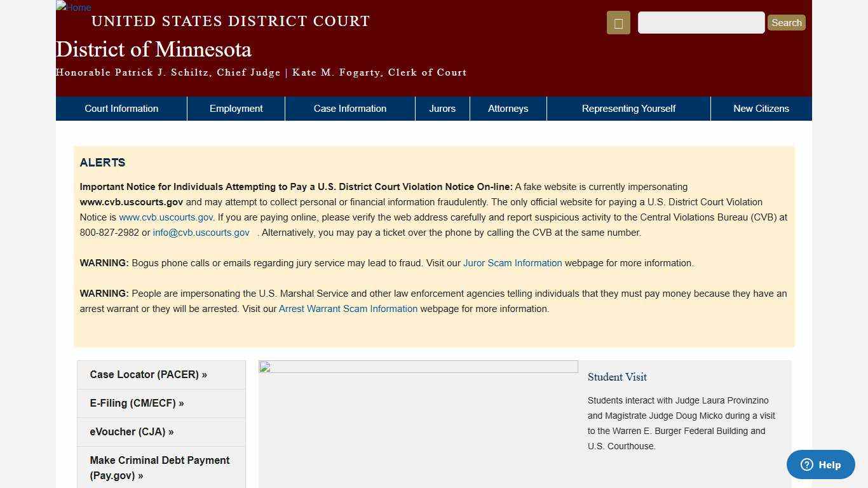The height and width of the screenshot is (488, 868).
Task: Visit the www.cvb.uscourts.gov link
Action: (x=165, y=217)
